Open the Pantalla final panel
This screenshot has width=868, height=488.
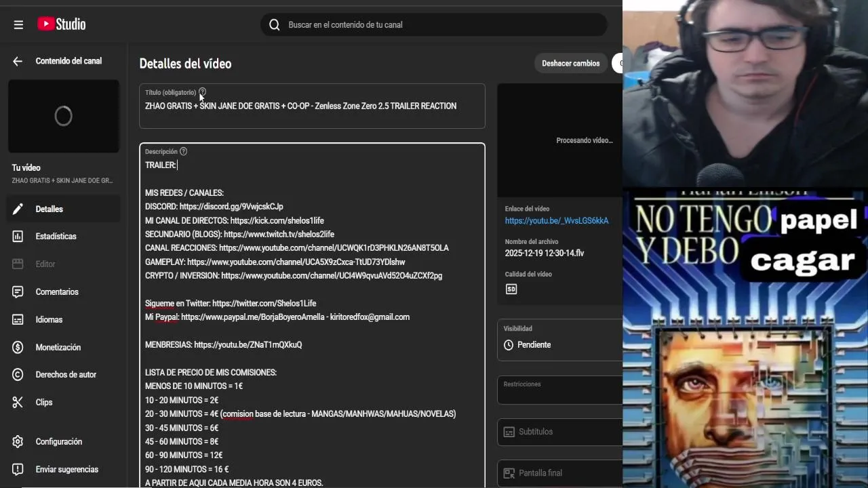pos(559,473)
